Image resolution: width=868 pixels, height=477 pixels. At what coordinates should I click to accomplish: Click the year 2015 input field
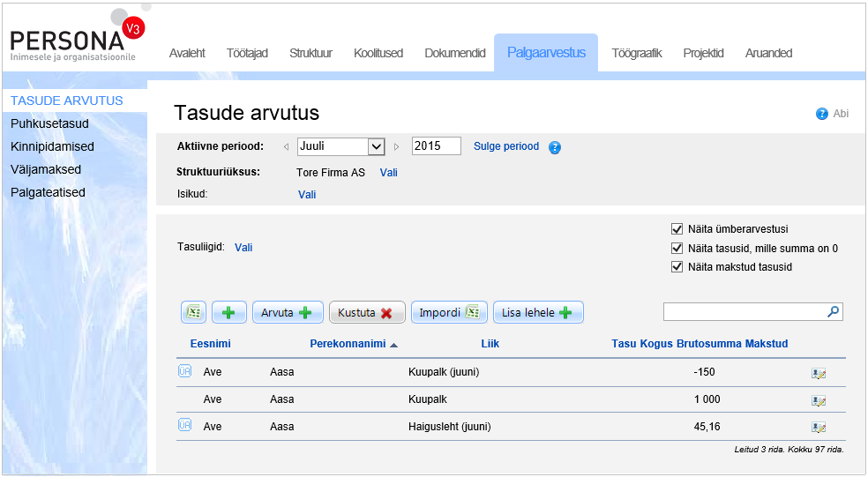pos(436,146)
